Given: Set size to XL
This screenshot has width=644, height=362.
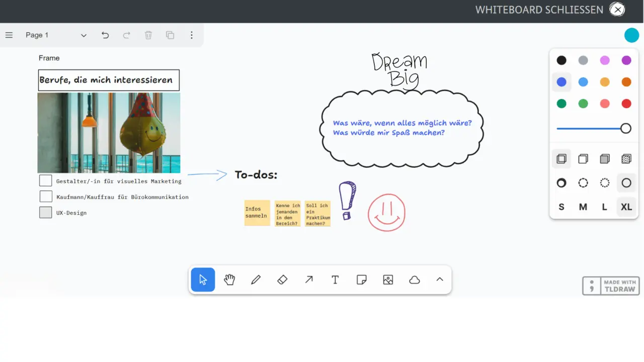Looking at the screenshot, I should click(626, 207).
